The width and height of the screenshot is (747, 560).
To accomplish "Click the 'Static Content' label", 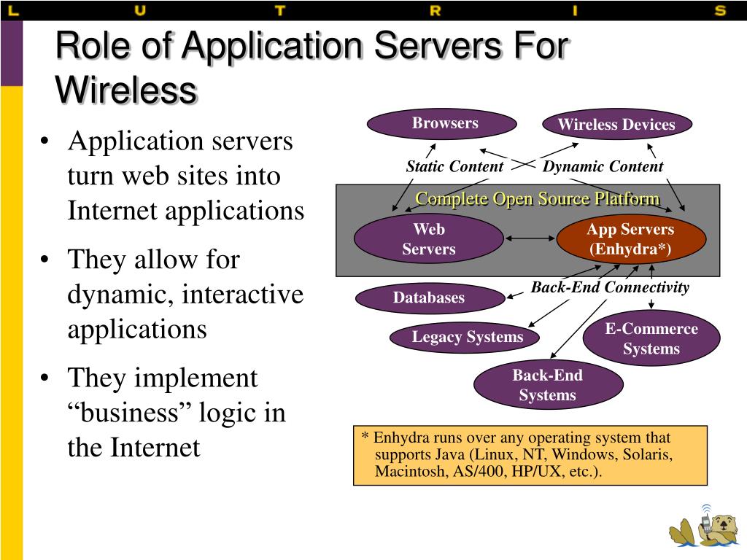I will click(x=454, y=166).
